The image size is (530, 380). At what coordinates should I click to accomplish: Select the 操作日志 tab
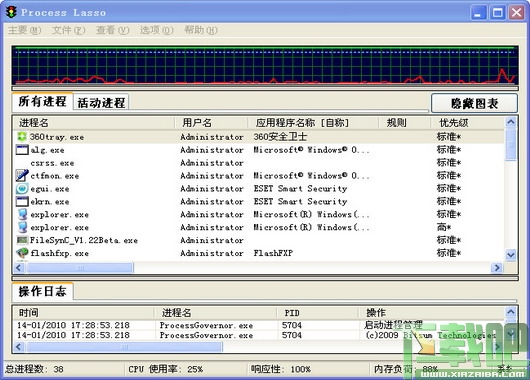[42, 291]
